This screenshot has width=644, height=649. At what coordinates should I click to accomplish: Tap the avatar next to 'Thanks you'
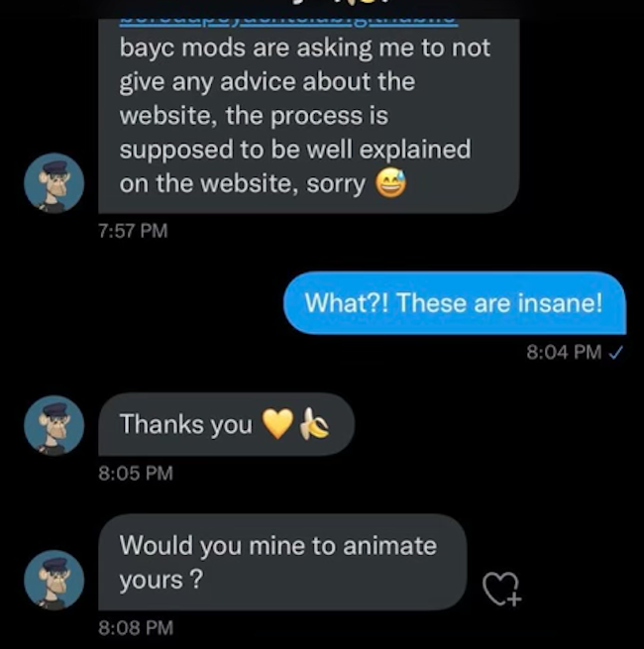[x=54, y=426]
